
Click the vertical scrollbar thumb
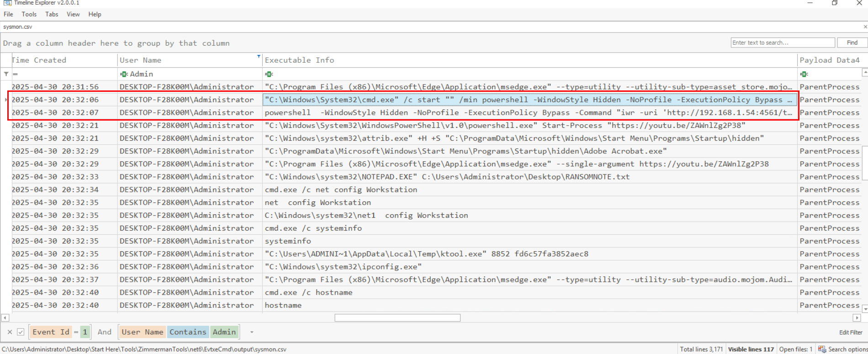[x=864, y=163]
